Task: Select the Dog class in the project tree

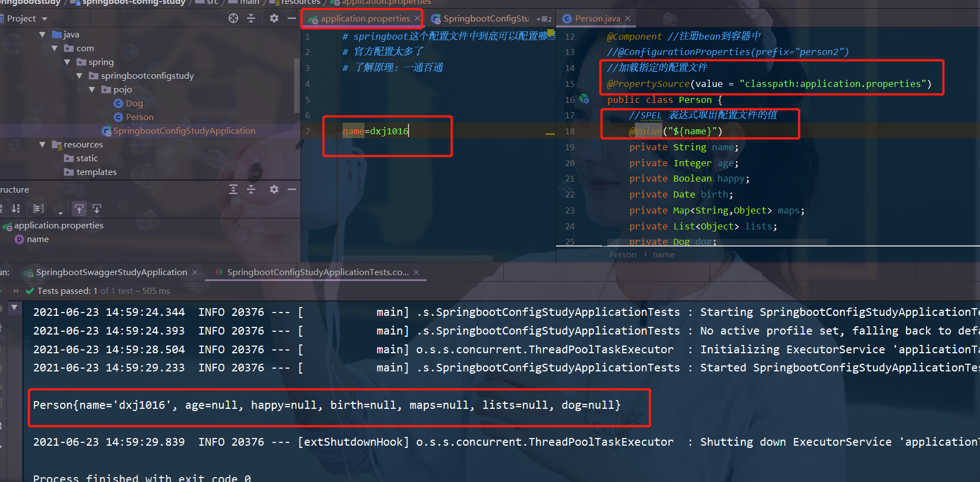Action: click(134, 103)
